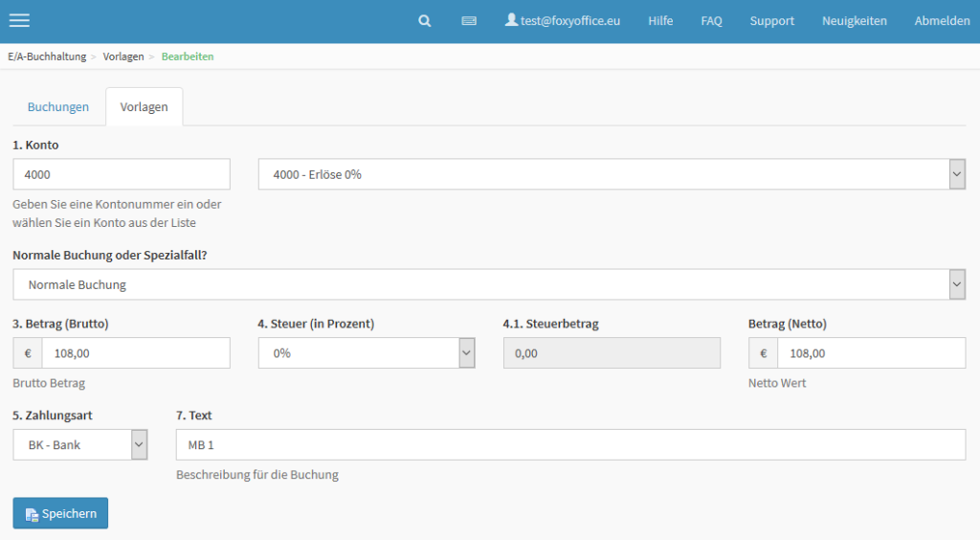Go to Vorlagen in the breadcrumb
The width and height of the screenshot is (980, 540).
pyautogui.click(x=123, y=56)
